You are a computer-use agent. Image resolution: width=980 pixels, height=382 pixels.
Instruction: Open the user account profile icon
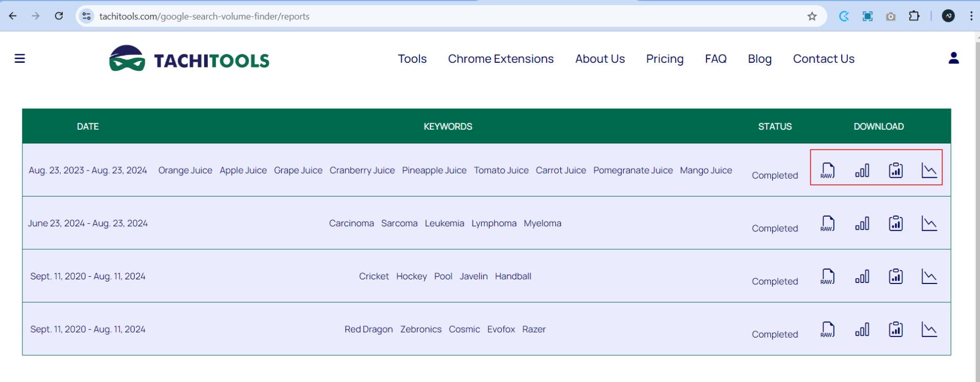(x=953, y=58)
